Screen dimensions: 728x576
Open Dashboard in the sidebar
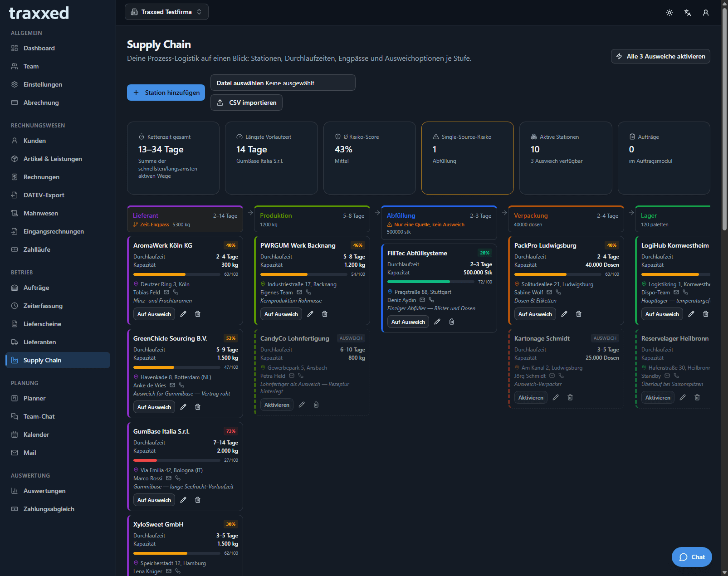point(58,48)
